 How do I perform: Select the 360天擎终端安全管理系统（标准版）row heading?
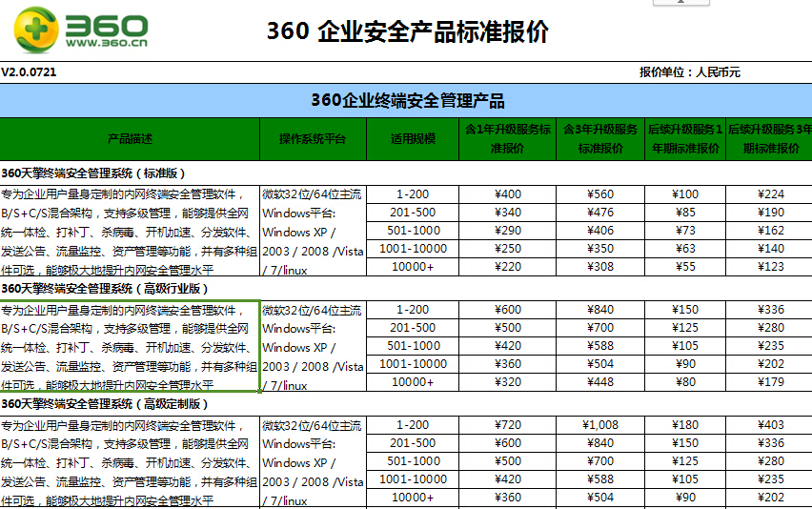pyautogui.click(x=93, y=173)
